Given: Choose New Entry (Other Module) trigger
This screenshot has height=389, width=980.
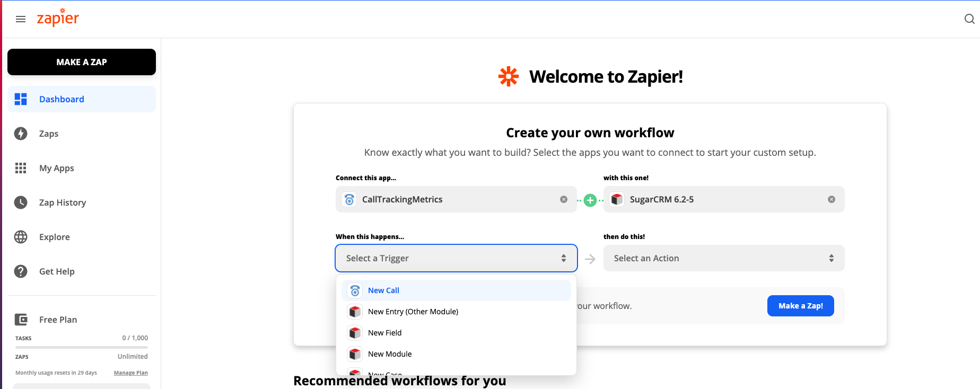Looking at the screenshot, I should (456, 312).
